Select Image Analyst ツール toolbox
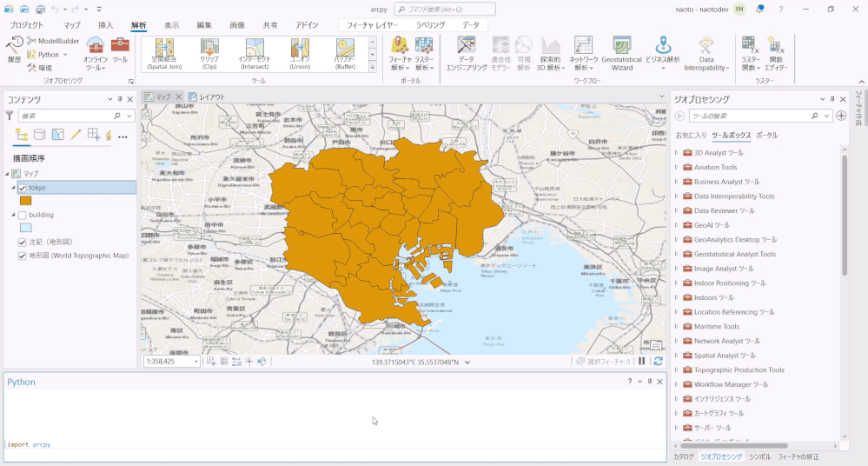The height and width of the screenshot is (466, 868). point(724,268)
